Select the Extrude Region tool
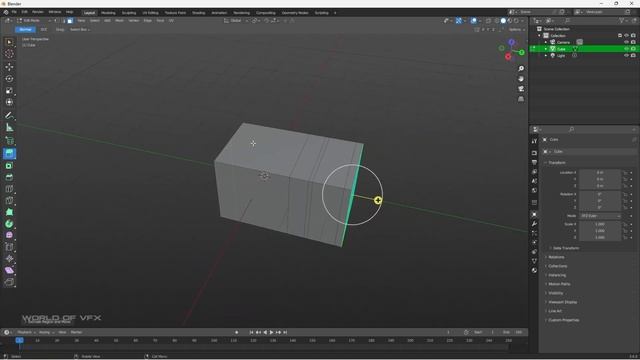 point(9,153)
